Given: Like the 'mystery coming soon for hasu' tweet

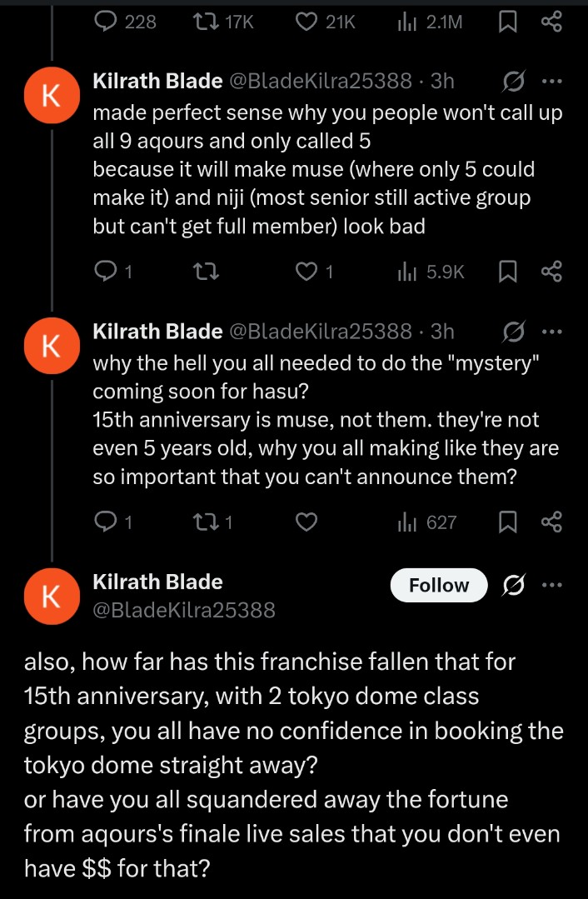Looking at the screenshot, I should point(308,522).
